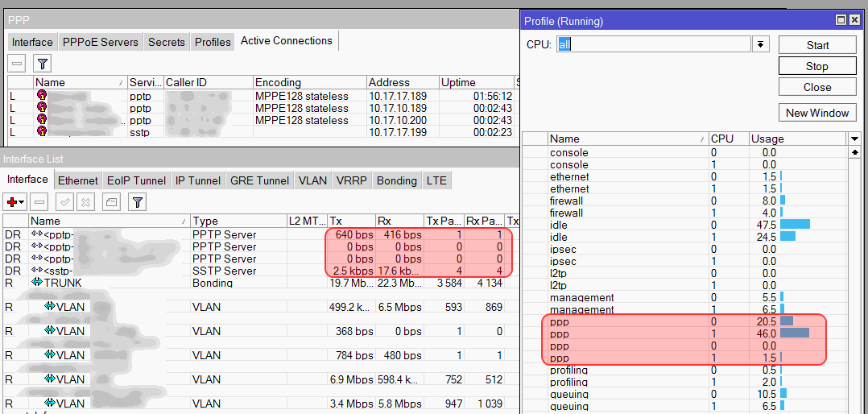
Task: Open the CPU dropdown arrow in Profile window
Action: coord(761,44)
